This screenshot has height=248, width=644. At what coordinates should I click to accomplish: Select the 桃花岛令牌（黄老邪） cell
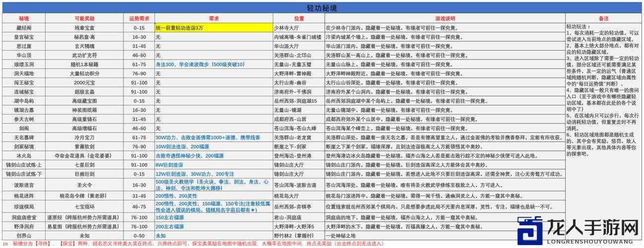85,195
